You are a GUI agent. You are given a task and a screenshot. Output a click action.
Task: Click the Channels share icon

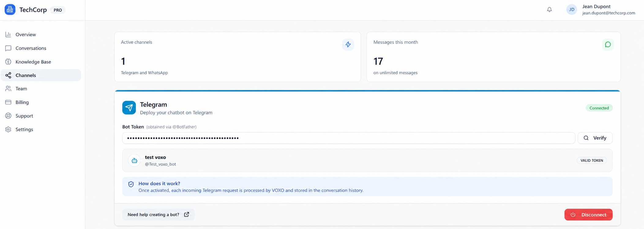[x=8, y=75]
